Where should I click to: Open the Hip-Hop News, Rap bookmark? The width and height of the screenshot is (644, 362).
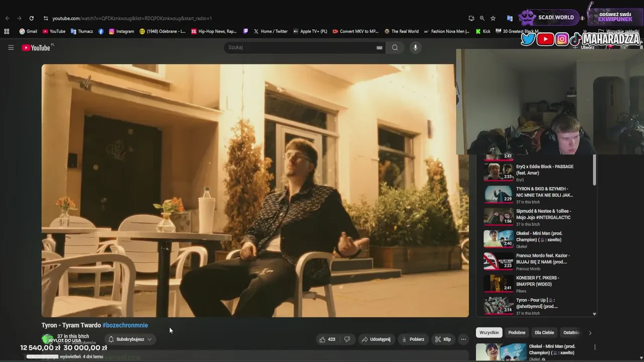[x=214, y=31]
